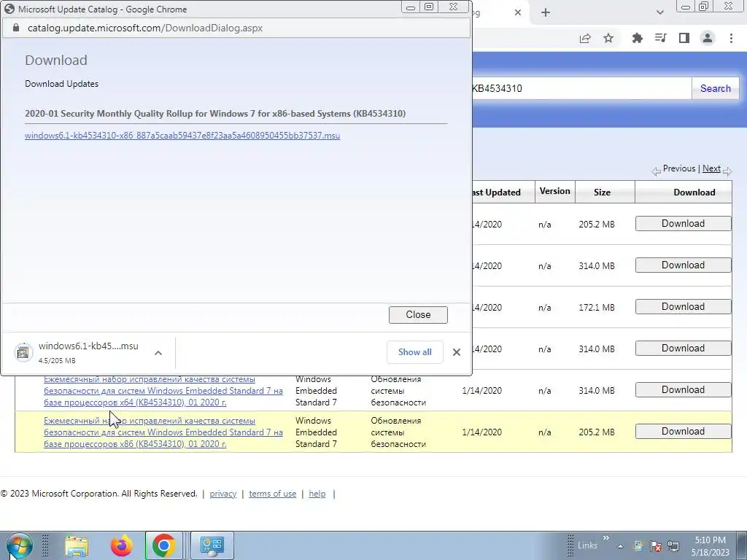Viewport: 747px width, 560px height.
Task: Open the clock showing 5:10 PM
Action: (711, 546)
